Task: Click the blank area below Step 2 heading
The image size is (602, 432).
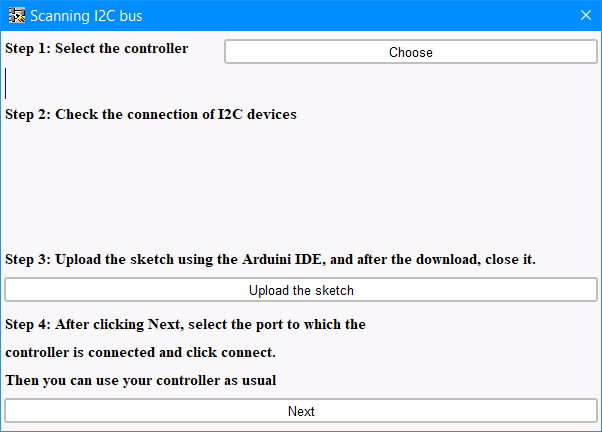Action: tap(301, 184)
